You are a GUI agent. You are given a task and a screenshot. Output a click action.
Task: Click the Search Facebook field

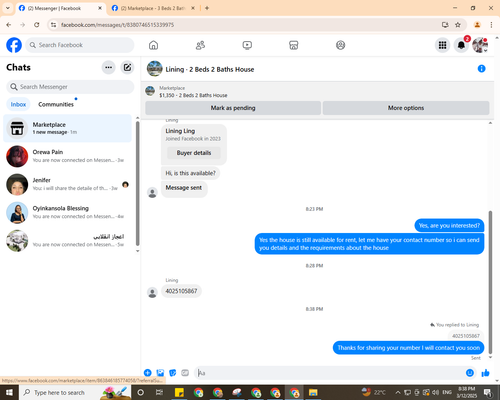80,45
